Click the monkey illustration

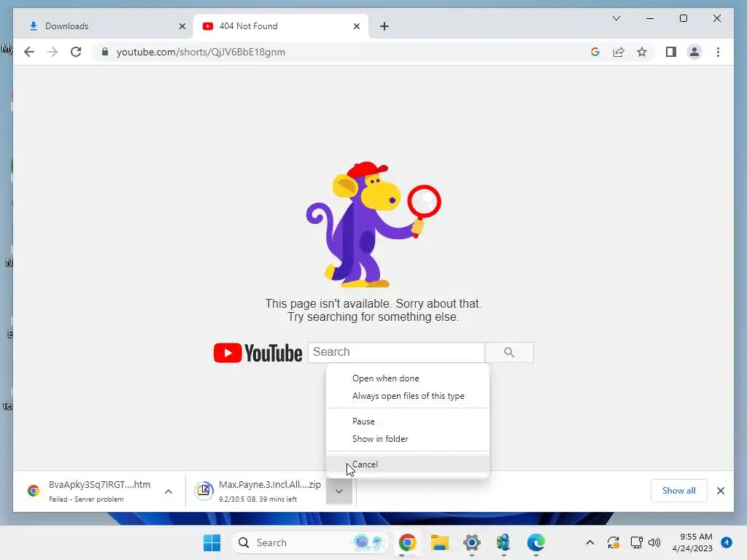[373, 225]
